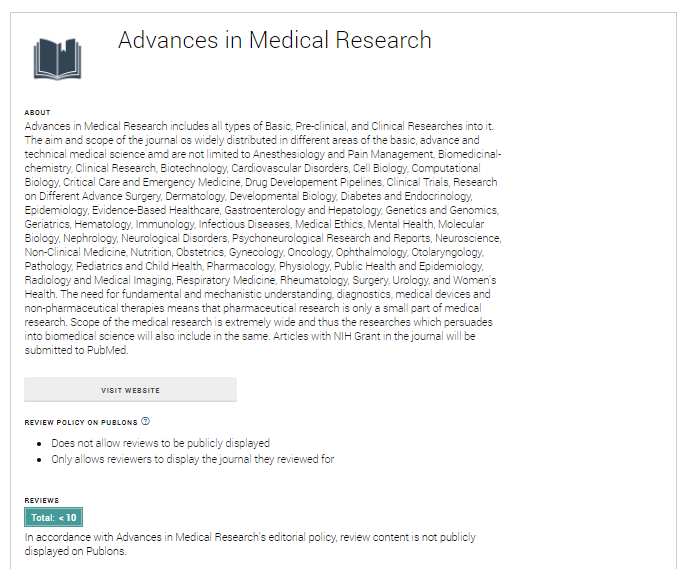Select the 'Only allows reviewers' policy item
The height and width of the screenshot is (569, 691).
click(192, 459)
